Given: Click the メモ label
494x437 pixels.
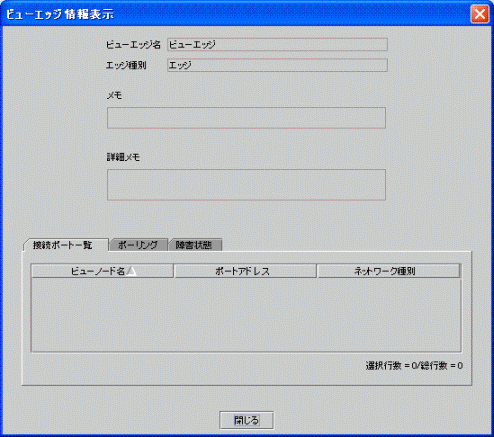Looking at the screenshot, I should coord(114,96).
